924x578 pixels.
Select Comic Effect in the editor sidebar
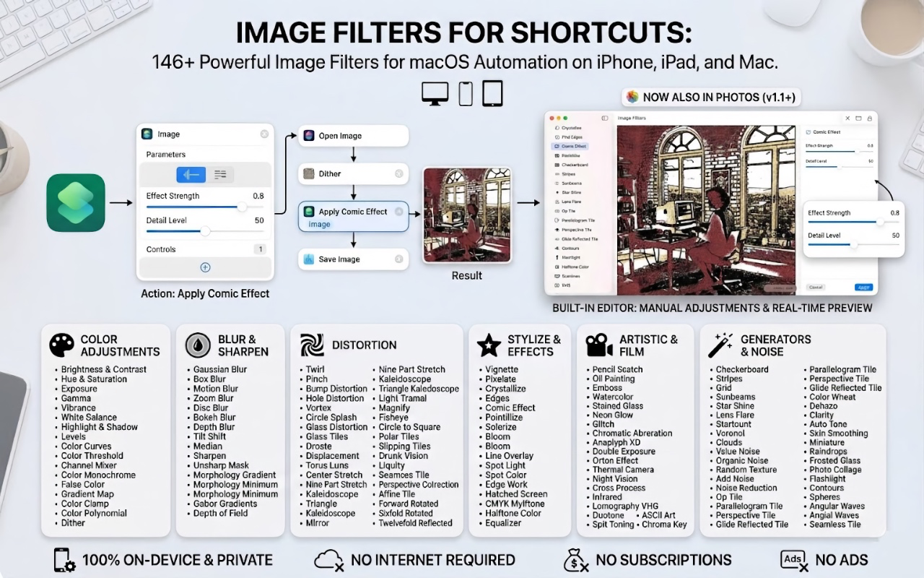[x=570, y=146]
